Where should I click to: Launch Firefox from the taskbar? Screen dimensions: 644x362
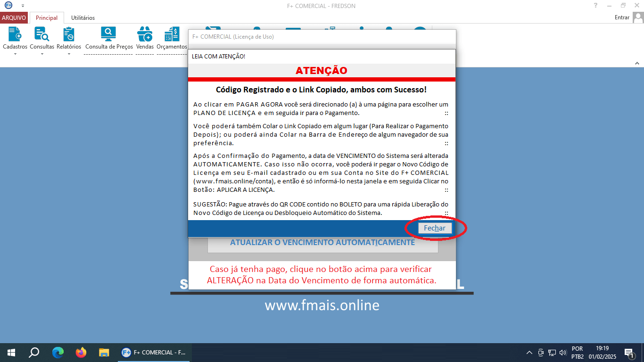81,352
